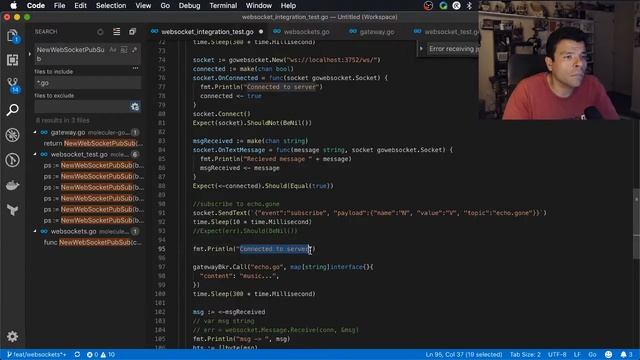Open the Help menu
The width and height of the screenshot is (640, 360).
(288, 6)
